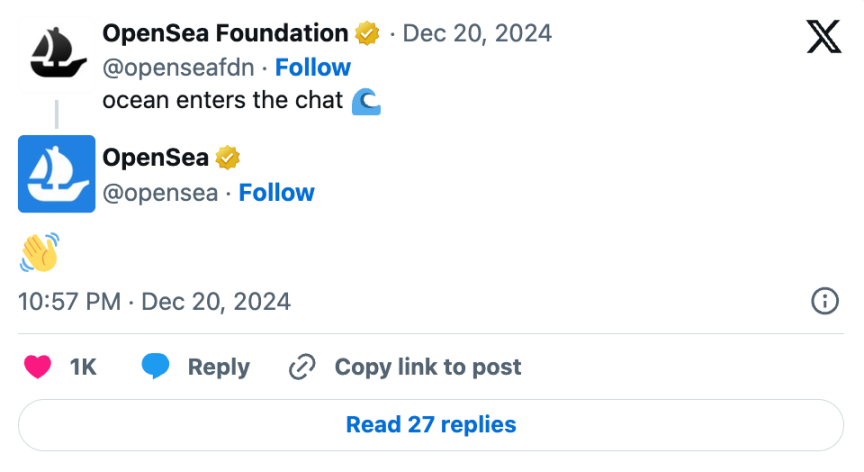Screen dimensions: 864x472
Task: Click the verified badge next to OpenSea
Action: 228,158
